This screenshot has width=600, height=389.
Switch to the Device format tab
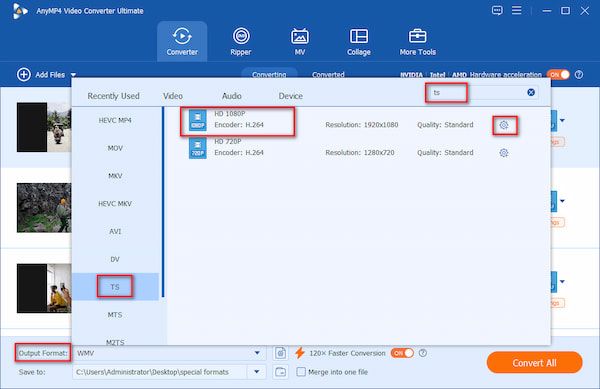(x=290, y=96)
